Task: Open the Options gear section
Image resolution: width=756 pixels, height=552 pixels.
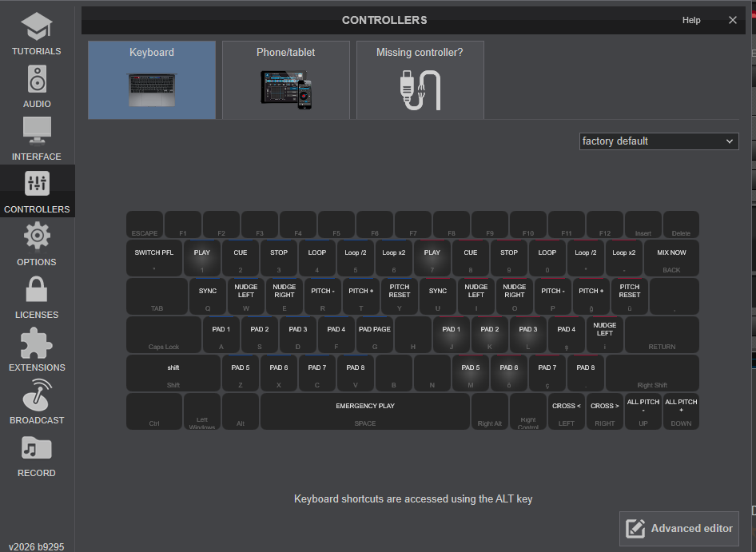Action: point(37,244)
